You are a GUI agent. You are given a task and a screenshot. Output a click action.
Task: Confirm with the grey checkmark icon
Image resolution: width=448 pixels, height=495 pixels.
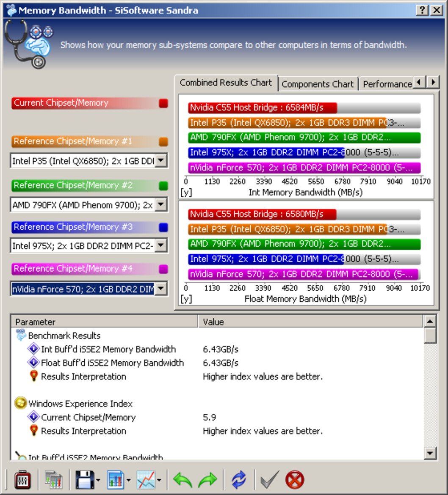pyautogui.click(x=269, y=480)
